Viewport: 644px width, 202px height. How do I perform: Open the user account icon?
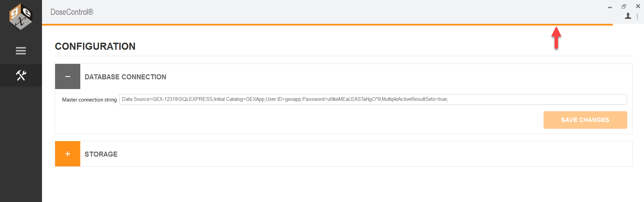click(x=628, y=16)
